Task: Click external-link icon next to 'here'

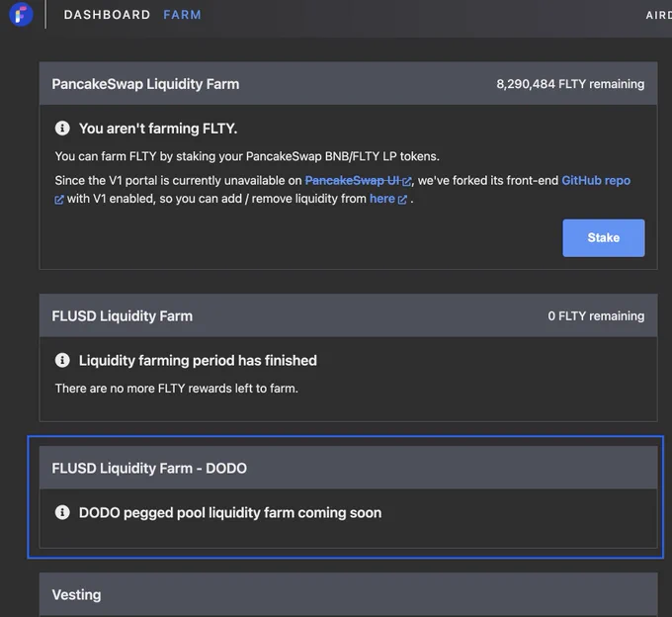Action: tap(402, 200)
